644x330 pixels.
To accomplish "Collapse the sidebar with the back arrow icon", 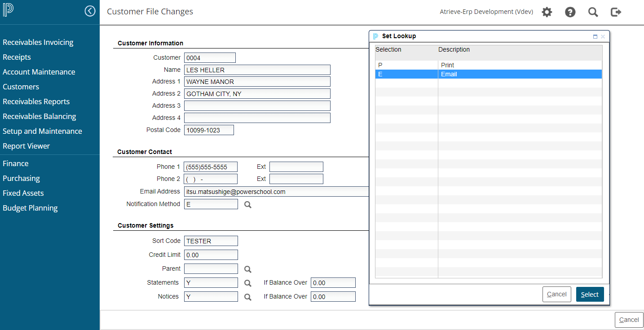I will pyautogui.click(x=90, y=11).
